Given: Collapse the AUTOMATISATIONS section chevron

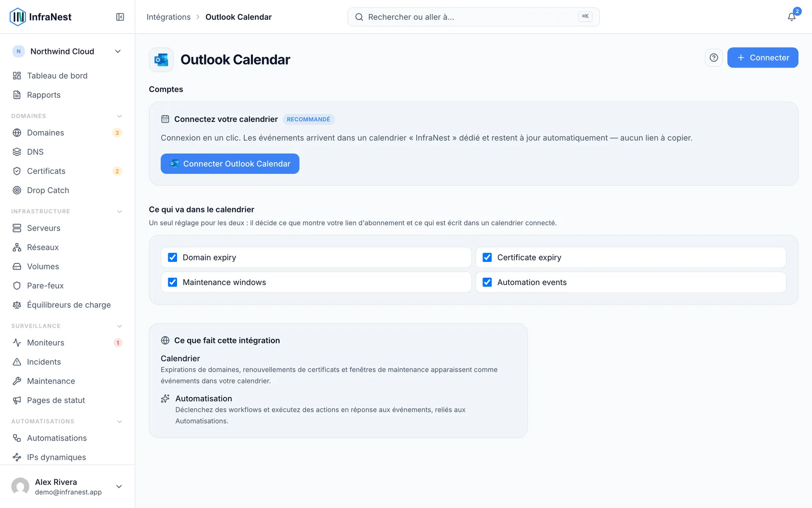Looking at the screenshot, I should [119, 421].
